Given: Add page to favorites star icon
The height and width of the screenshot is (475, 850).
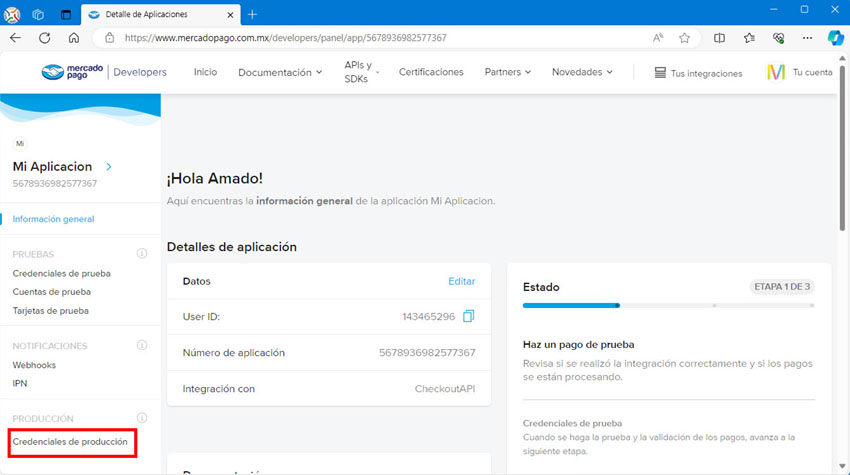Looking at the screenshot, I should (x=684, y=38).
